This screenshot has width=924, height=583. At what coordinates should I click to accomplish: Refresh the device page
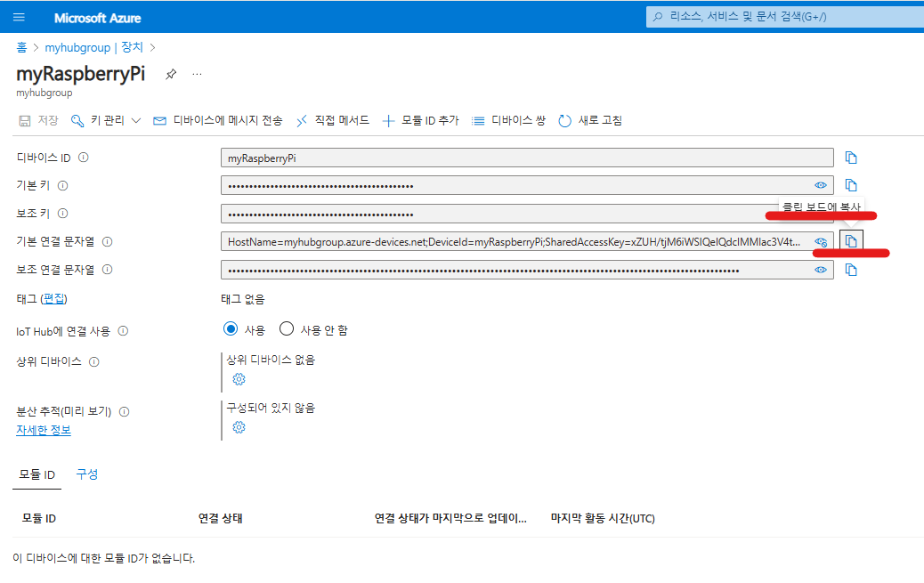tap(590, 121)
